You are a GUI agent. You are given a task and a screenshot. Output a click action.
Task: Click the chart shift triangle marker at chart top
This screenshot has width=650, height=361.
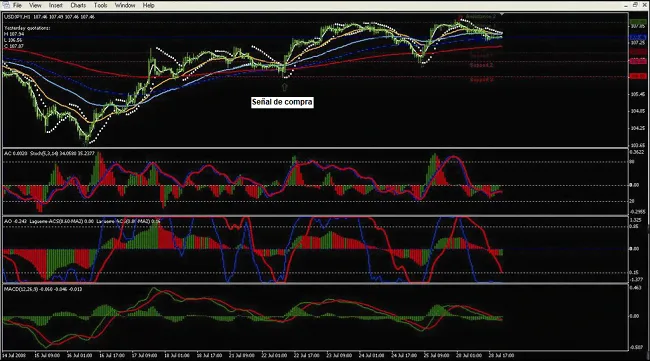502,15
